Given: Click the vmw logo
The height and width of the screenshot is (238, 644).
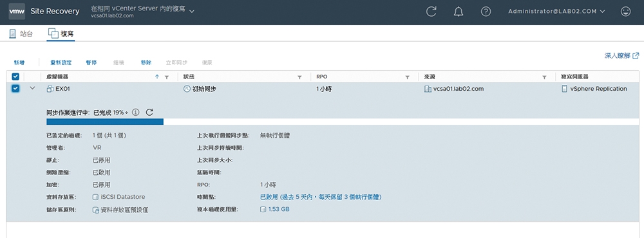Looking at the screenshot, I should [x=17, y=11].
